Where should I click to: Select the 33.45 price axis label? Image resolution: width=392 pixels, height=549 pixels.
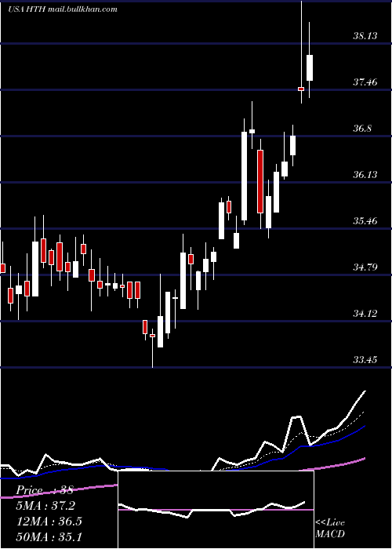(365, 359)
